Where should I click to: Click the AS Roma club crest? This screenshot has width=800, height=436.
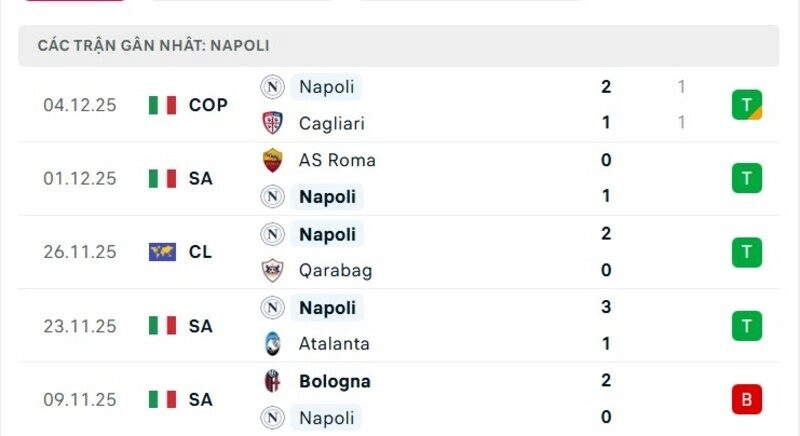(x=272, y=160)
